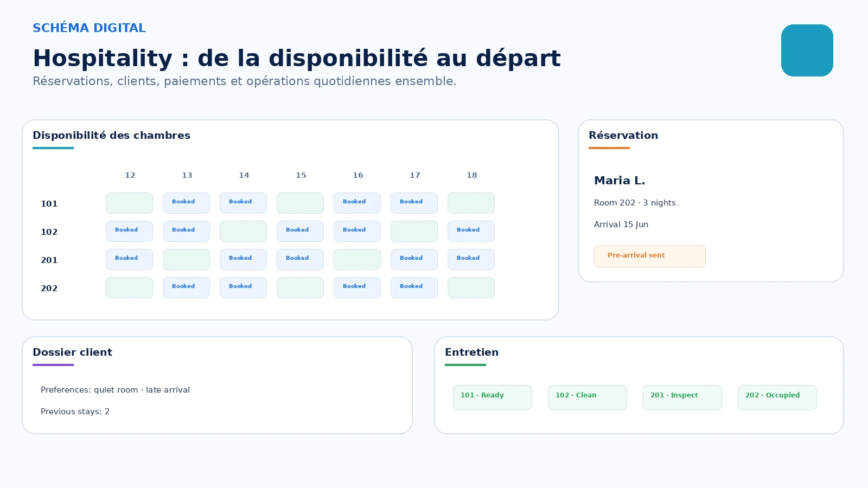The height and width of the screenshot is (488, 868).
Task: Click the Arrival 15 Jun text
Action: tap(621, 224)
